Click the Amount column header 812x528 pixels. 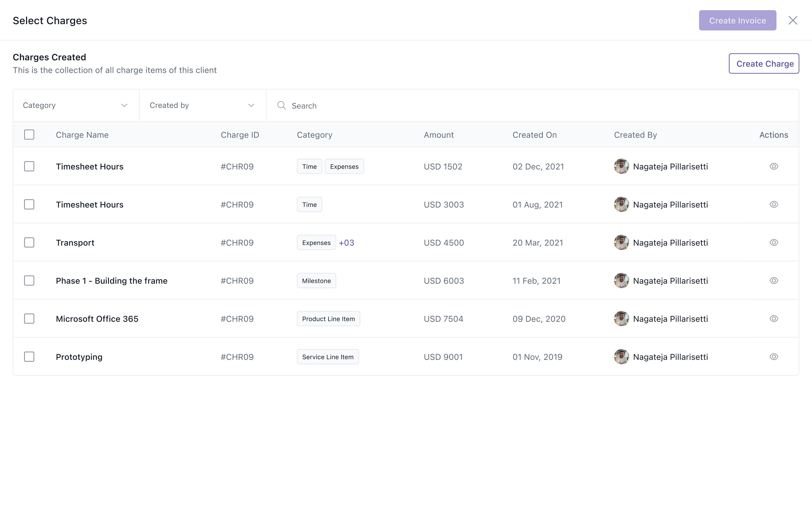[439, 135]
